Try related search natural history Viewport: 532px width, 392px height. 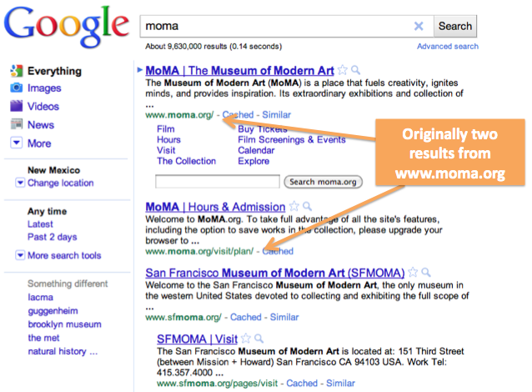pyautogui.click(x=63, y=351)
